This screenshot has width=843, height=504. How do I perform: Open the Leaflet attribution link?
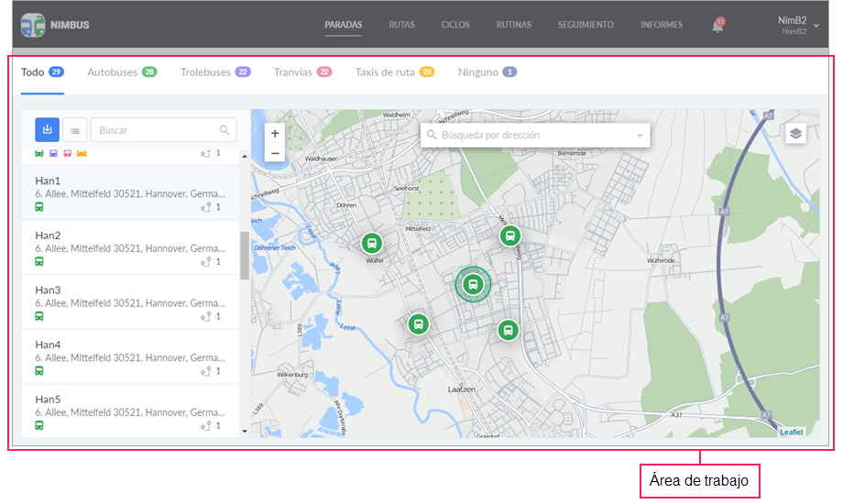coord(791,432)
